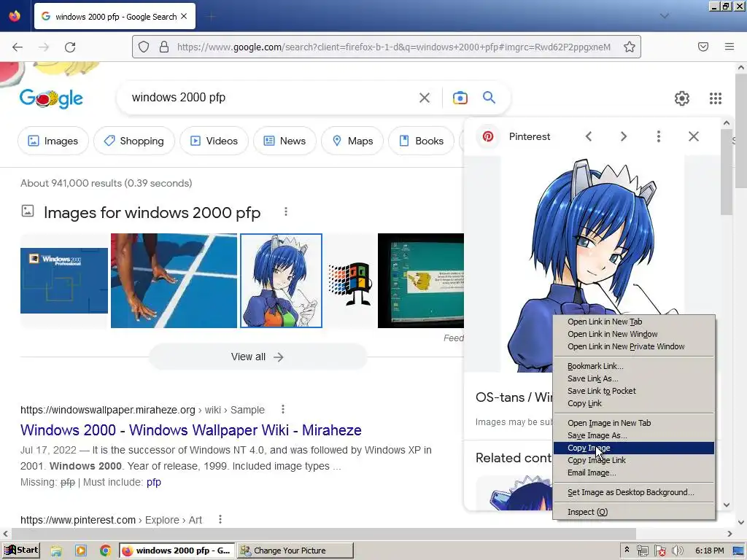Open options beside Images for windows 2000 pfp

tap(286, 211)
